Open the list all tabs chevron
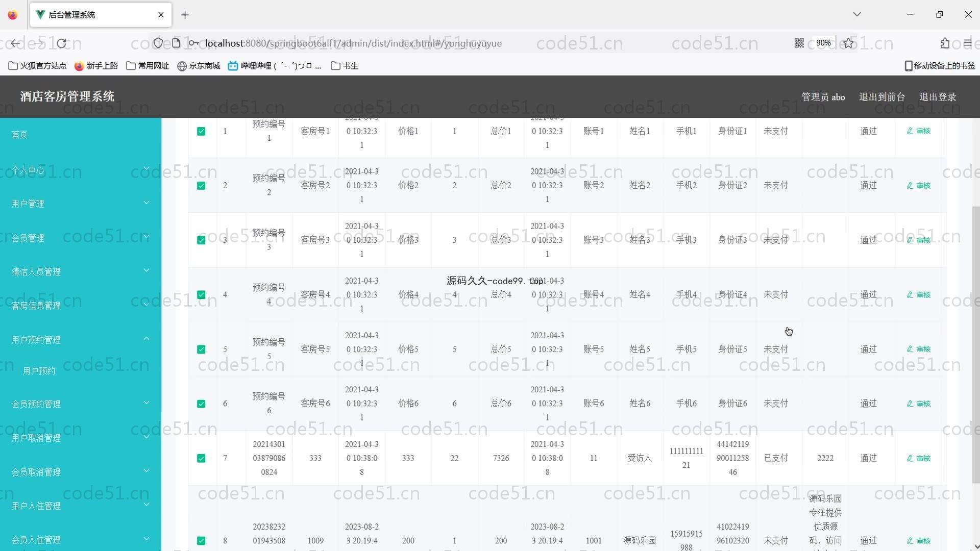The height and width of the screenshot is (551, 980). point(857,14)
